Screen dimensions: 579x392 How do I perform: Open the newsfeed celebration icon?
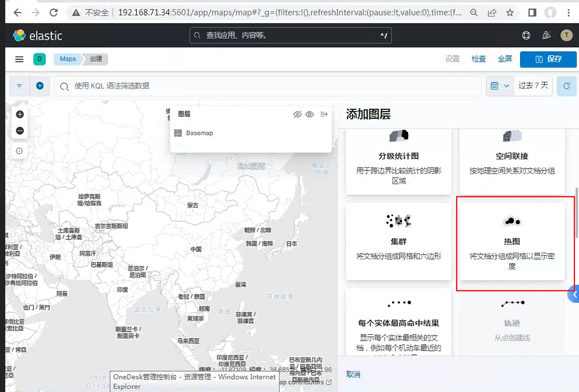coord(546,36)
